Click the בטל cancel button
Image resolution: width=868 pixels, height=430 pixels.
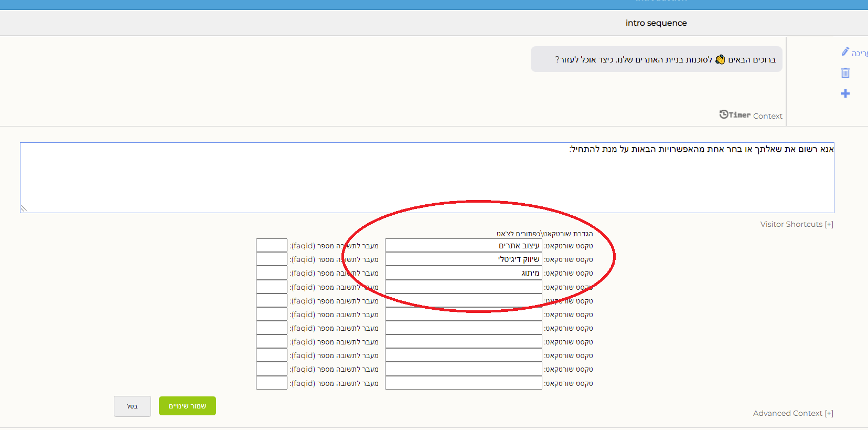(x=132, y=406)
